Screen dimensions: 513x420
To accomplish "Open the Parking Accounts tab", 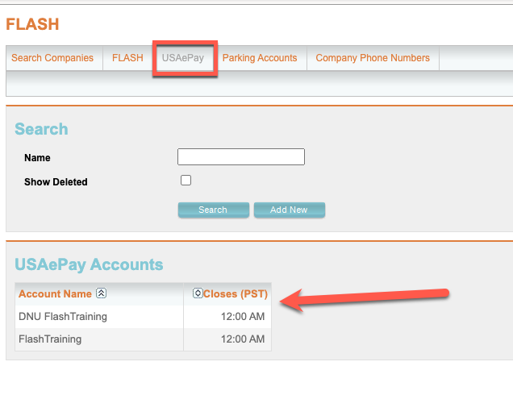I will pyautogui.click(x=260, y=58).
